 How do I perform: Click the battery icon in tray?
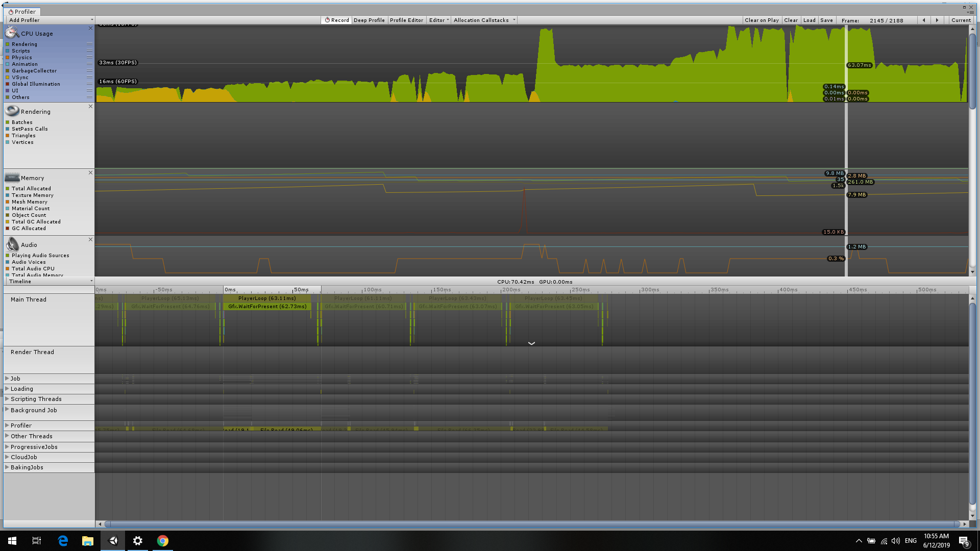click(x=871, y=541)
